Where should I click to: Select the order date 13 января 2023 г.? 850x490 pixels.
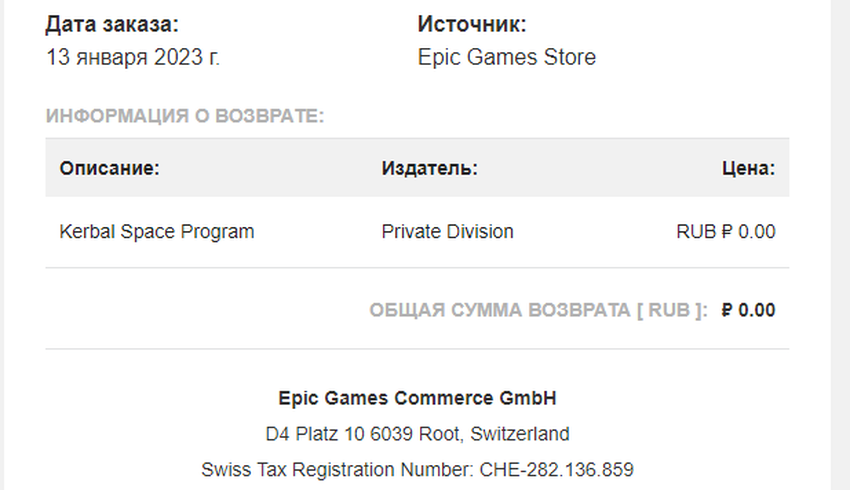tap(133, 57)
